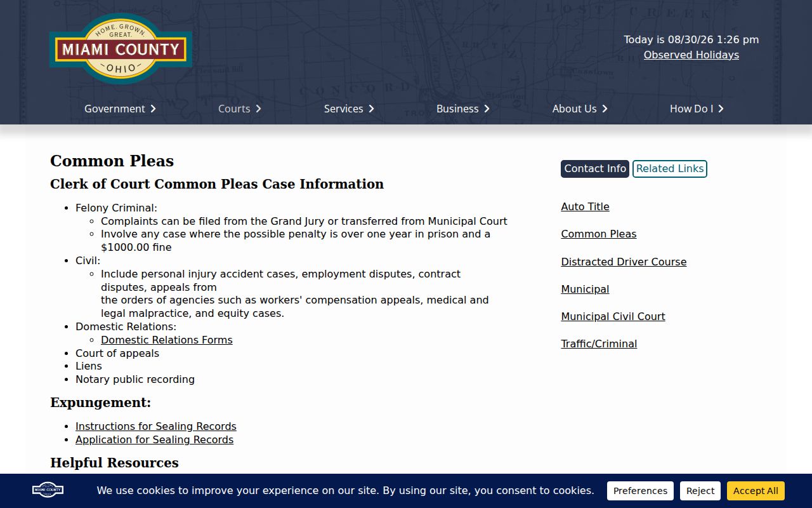
Task: Open the How Do I navigation menu
Action: 691,109
